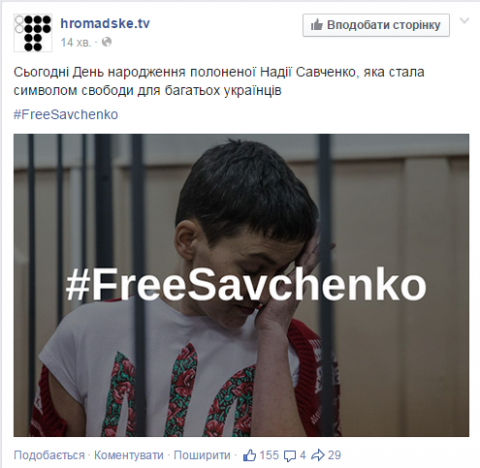This screenshot has width=480, height=468.
Task: Click the comment bubble icon
Action: (290, 456)
